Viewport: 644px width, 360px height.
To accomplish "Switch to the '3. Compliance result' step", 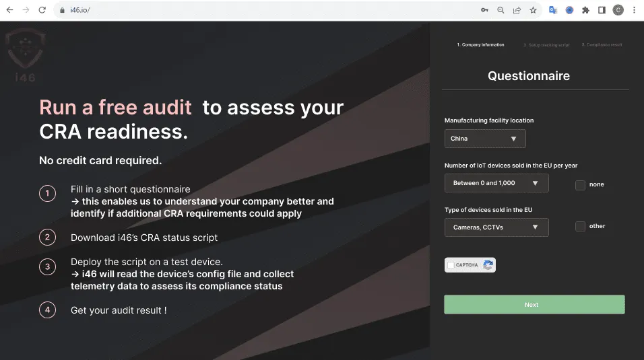I will click(602, 45).
